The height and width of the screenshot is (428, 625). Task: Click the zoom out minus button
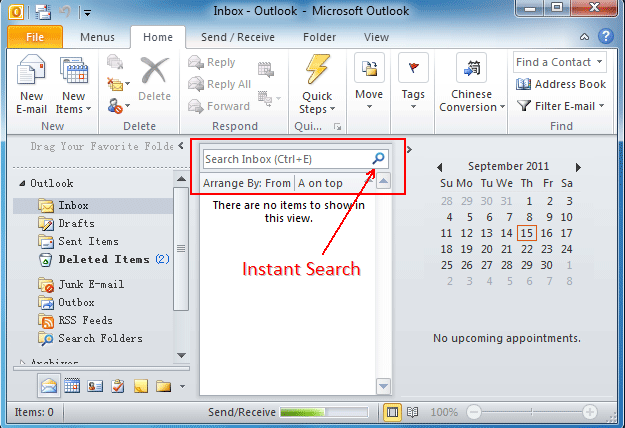[x=474, y=412]
